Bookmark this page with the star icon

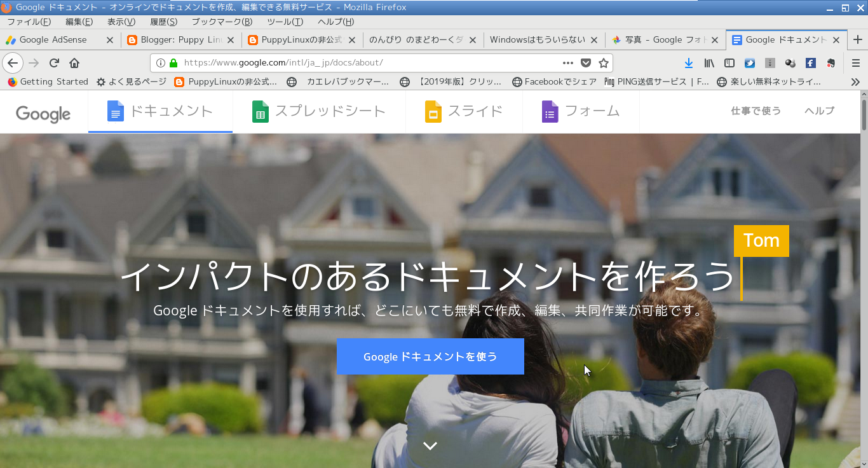pyautogui.click(x=604, y=63)
